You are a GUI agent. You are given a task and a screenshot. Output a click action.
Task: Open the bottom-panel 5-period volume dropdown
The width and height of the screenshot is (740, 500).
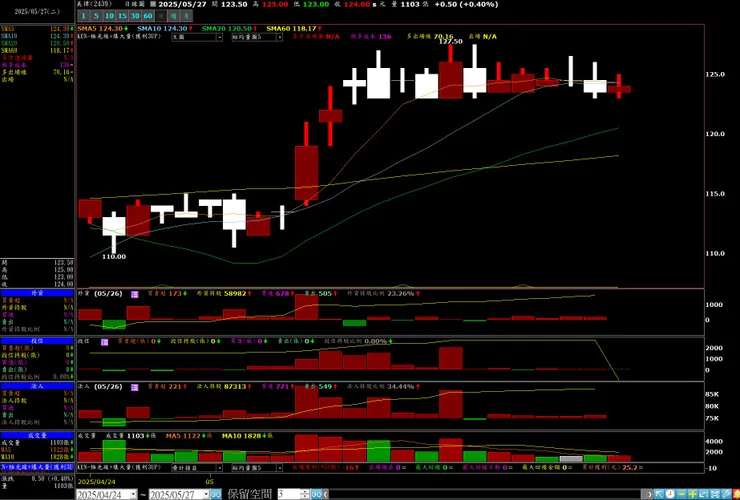[x=257, y=468]
